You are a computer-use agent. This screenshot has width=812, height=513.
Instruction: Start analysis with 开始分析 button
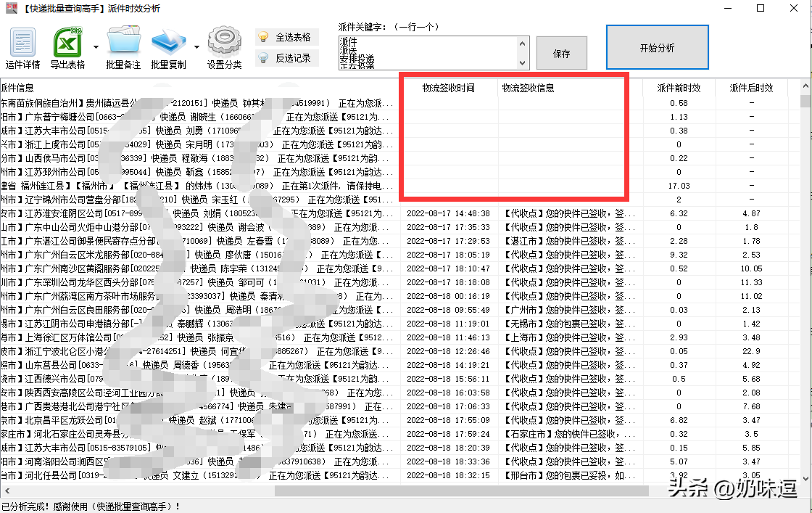(x=657, y=47)
